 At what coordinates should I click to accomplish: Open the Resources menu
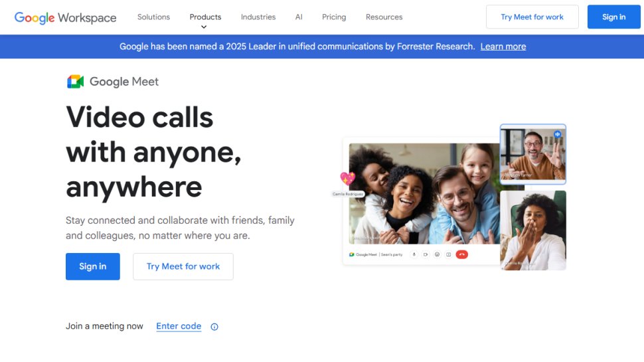coord(384,17)
